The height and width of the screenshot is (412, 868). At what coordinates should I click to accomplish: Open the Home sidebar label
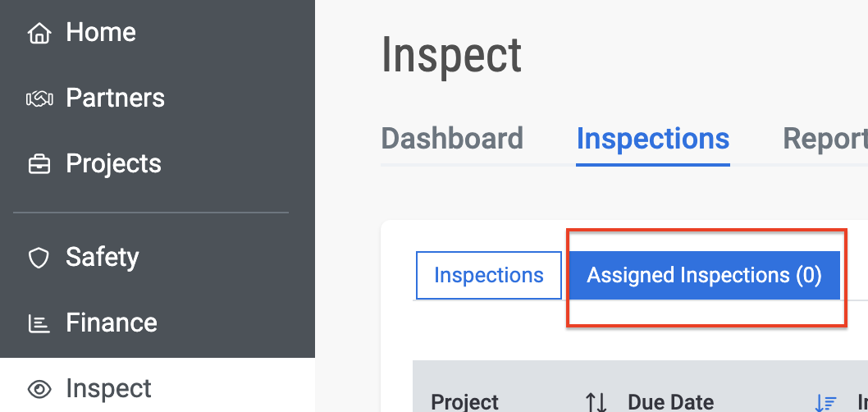coord(101,32)
